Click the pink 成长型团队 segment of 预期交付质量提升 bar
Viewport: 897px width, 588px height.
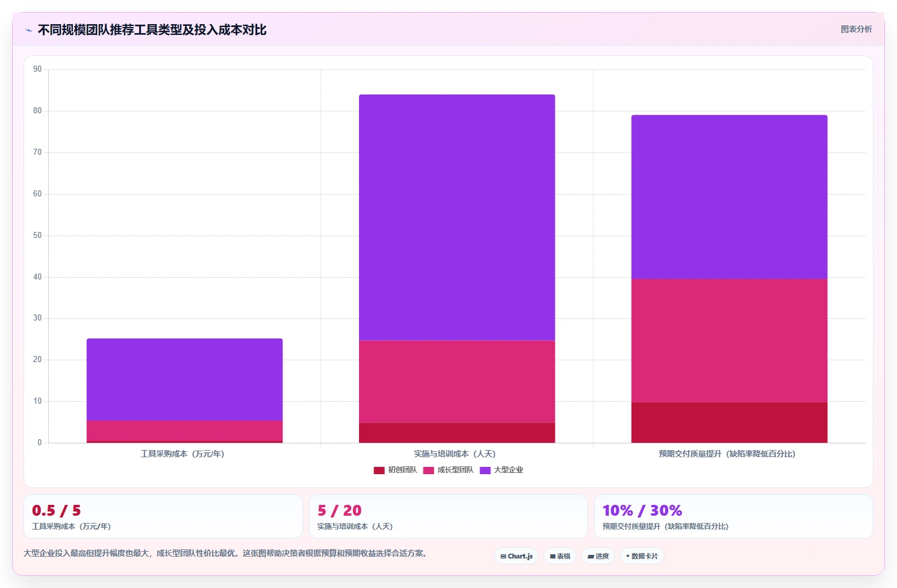coord(729,340)
